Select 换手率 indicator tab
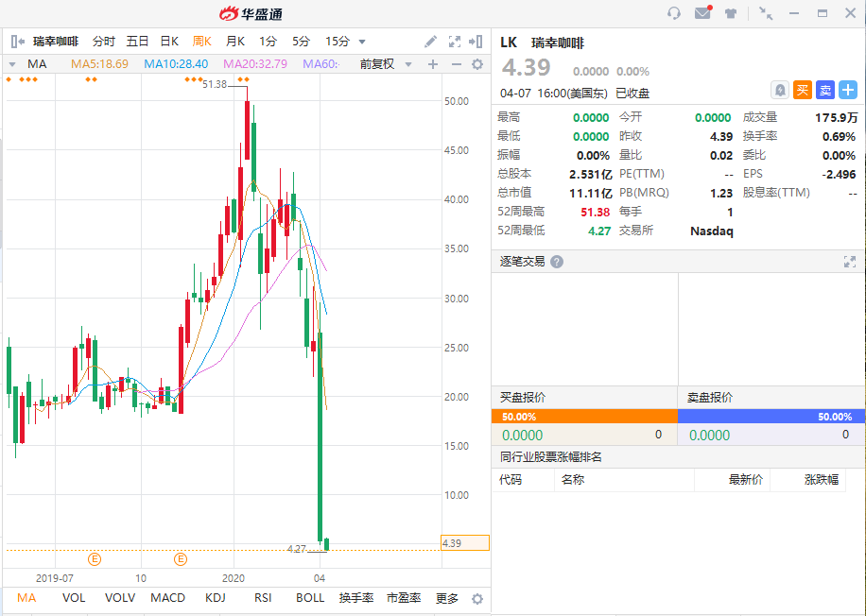The image size is (866, 616). (356, 598)
